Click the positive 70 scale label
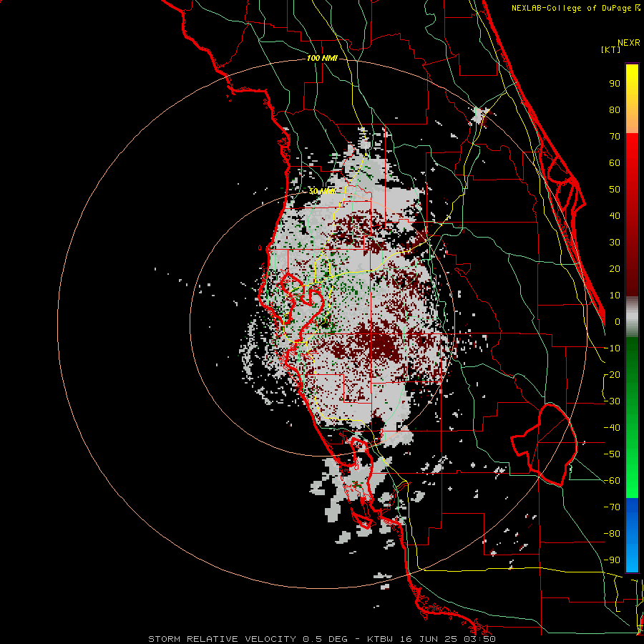 click(615, 137)
